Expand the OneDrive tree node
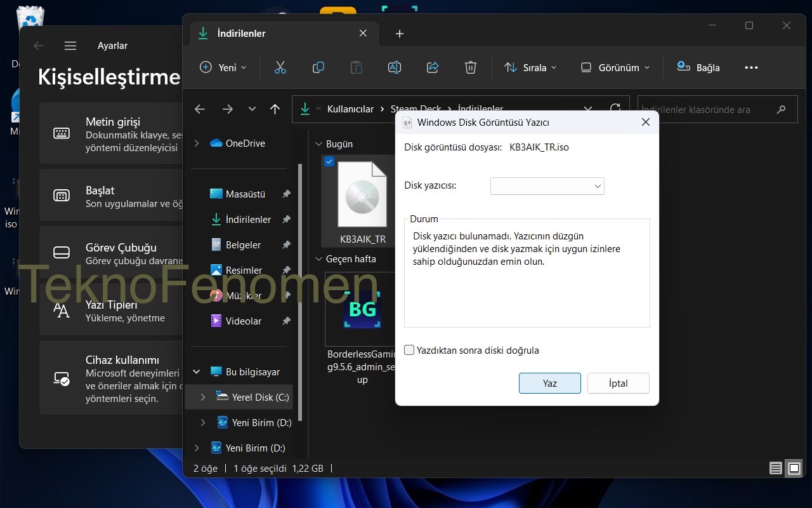Viewport: 812px width, 508px height. tap(197, 144)
